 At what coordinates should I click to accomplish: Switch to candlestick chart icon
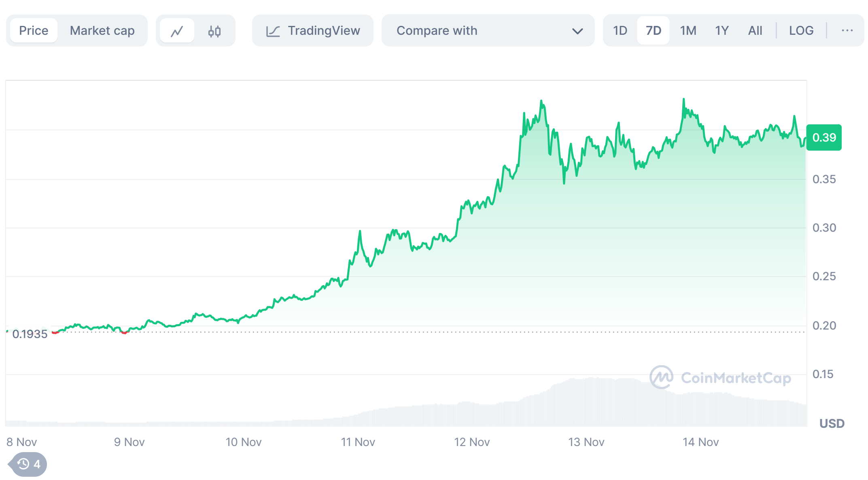(214, 31)
